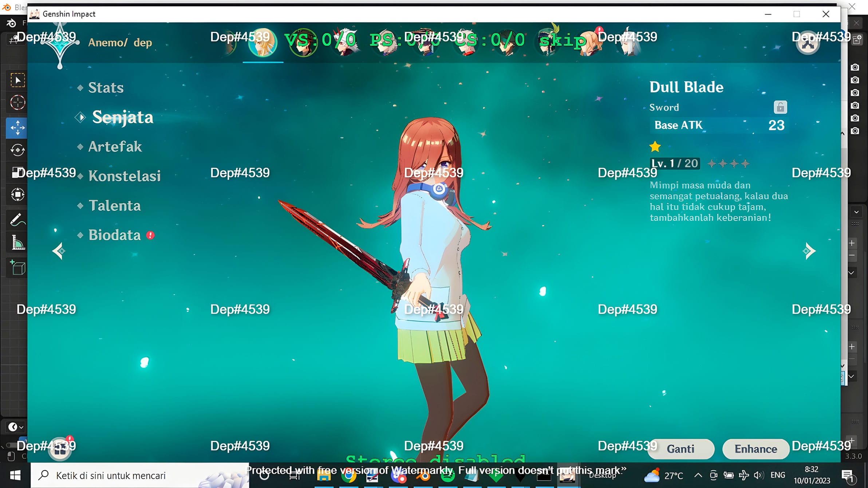Click the Lv. 1 / 20 level text

pos(675,164)
